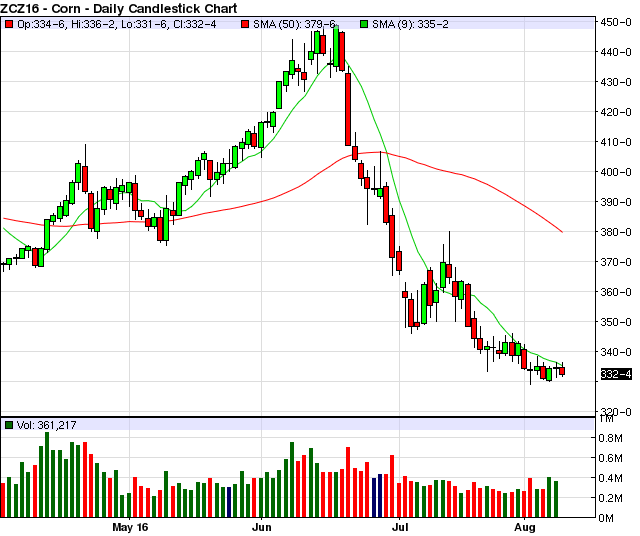Click the last red candlestick near 332-4

coord(562,371)
